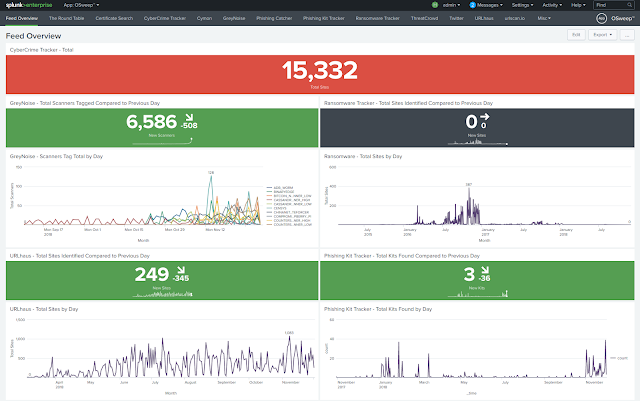
Task: Open the Export dropdown button
Action: click(602, 35)
